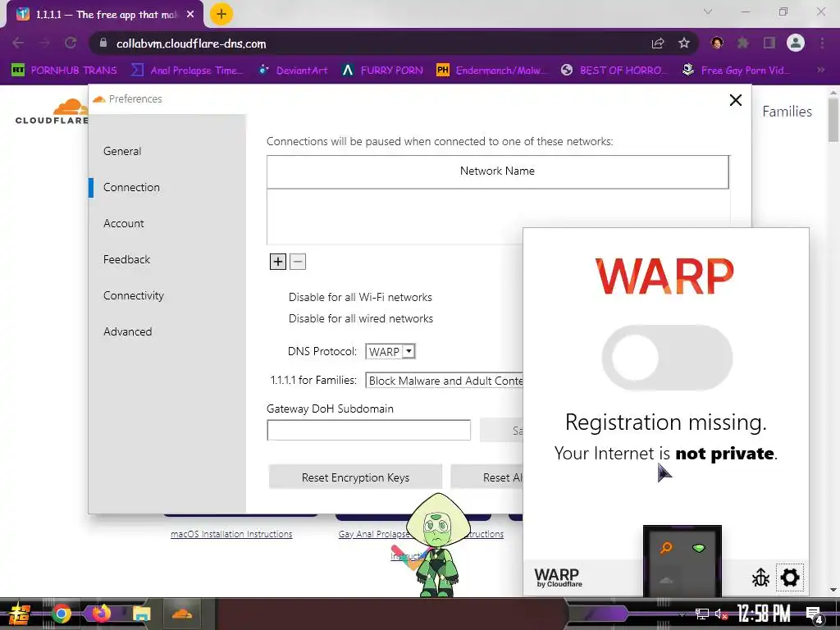Click the padlock site info icon

click(103, 43)
